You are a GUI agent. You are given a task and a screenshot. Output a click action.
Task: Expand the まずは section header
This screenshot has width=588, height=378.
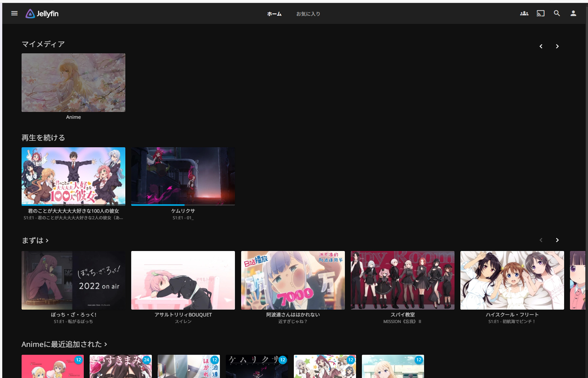point(35,241)
